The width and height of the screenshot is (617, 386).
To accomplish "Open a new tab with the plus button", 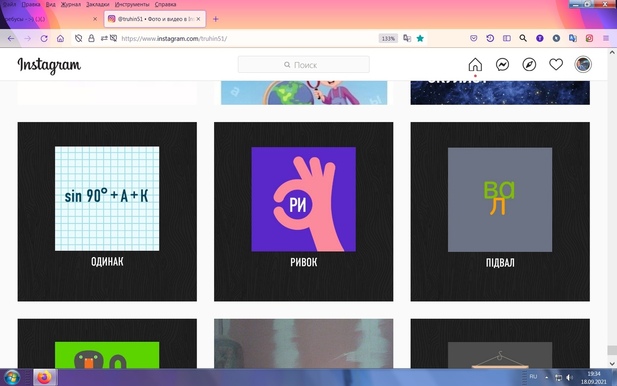I will click(216, 19).
